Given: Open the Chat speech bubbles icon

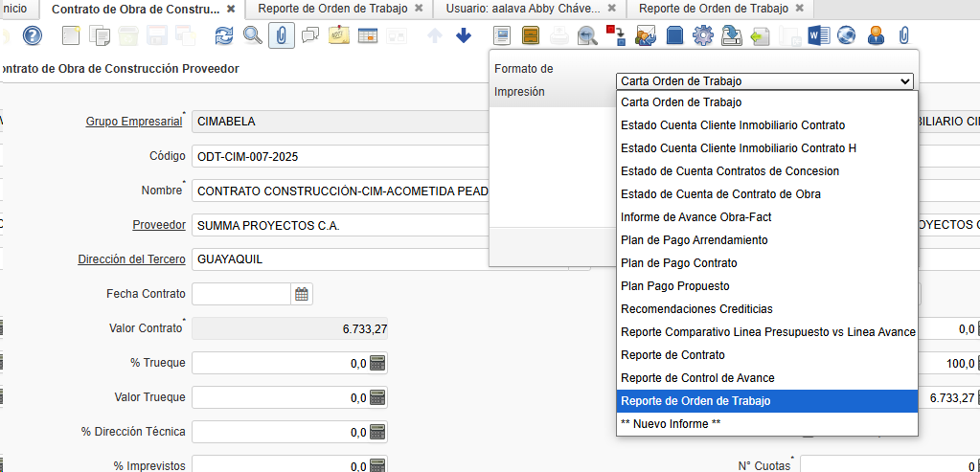Looking at the screenshot, I should (x=309, y=36).
